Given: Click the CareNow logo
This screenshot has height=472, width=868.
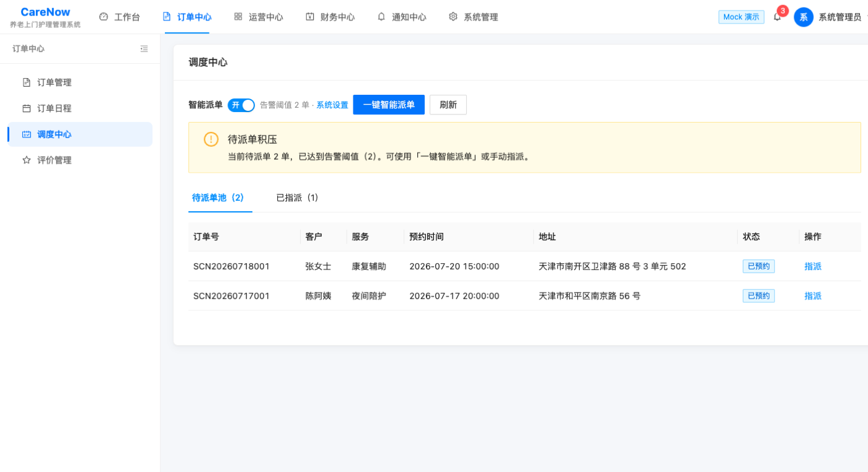Looking at the screenshot, I should [45, 12].
